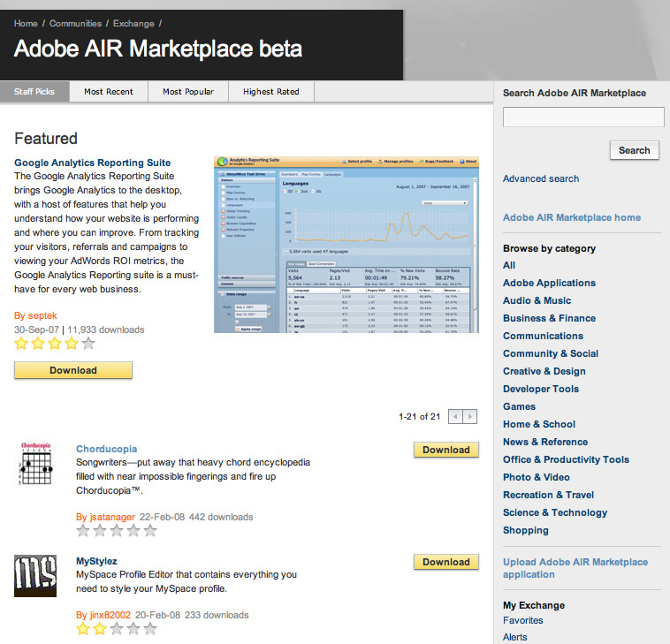Switch to the Most Recent tab
This screenshot has height=644, width=670.
109,91
